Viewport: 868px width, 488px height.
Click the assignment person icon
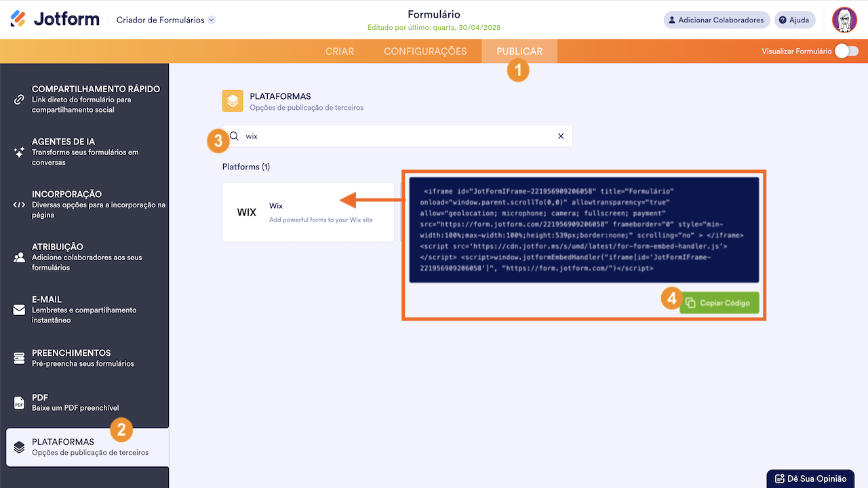19,258
